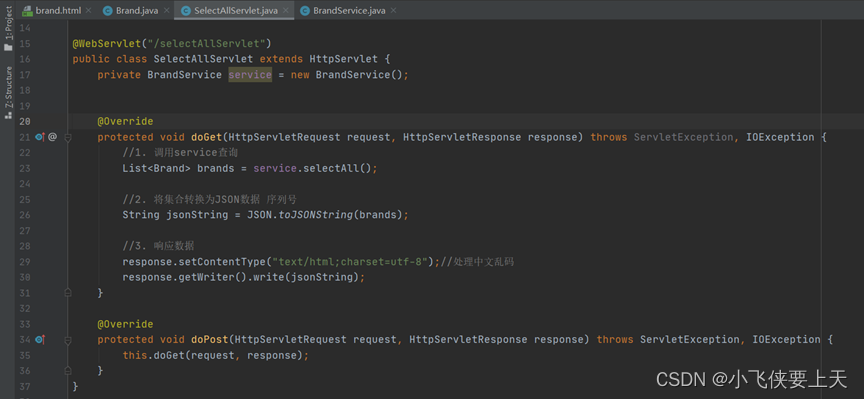Click the fold end marker on line 31
Viewport: 864px width, 399px height.
[x=68, y=293]
